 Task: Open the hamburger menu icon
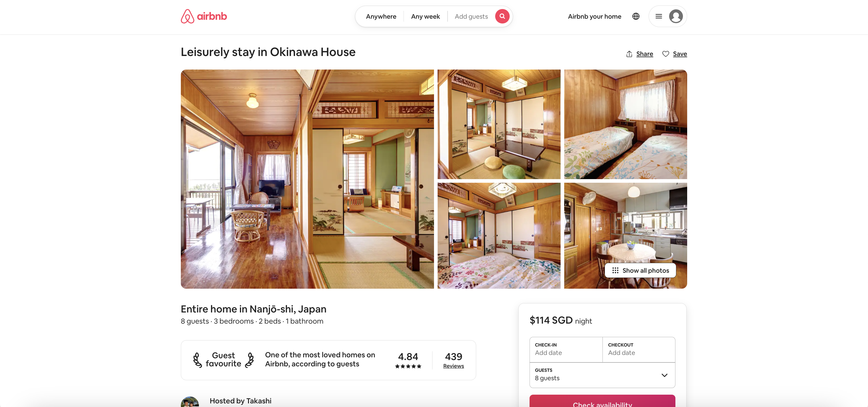[659, 16]
